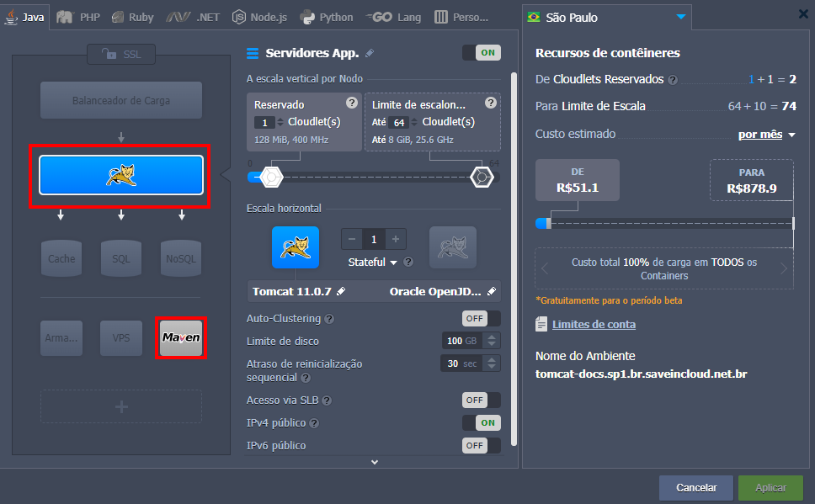Add the VPS node
The height and width of the screenshot is (504, 815).
121,337
